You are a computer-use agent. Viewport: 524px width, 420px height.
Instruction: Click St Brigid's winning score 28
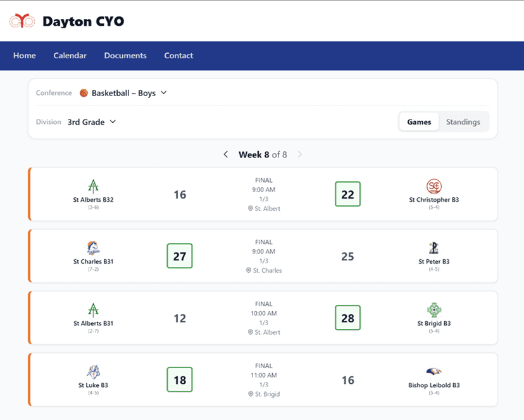tap(347, 318)
